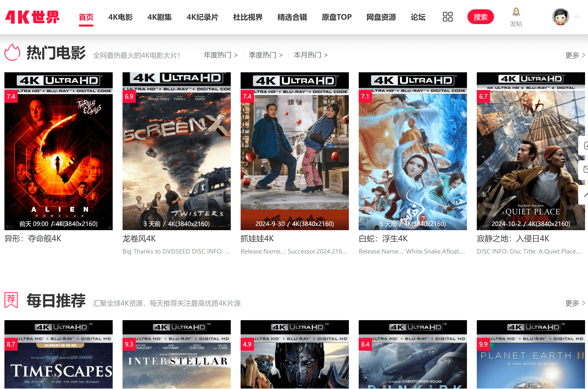Click the title 寂静之地：入侵日4K

pos(513,239)
